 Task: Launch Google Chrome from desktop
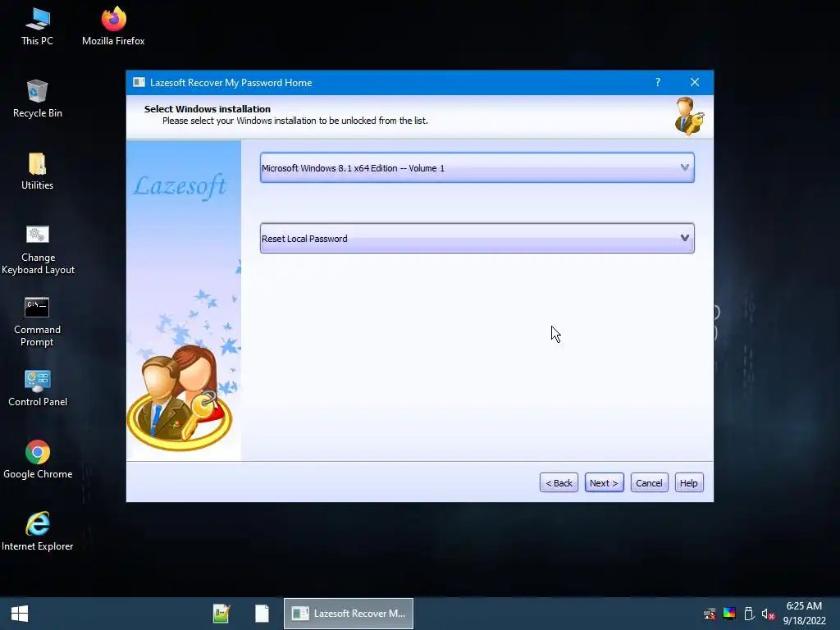pos(38,459)
